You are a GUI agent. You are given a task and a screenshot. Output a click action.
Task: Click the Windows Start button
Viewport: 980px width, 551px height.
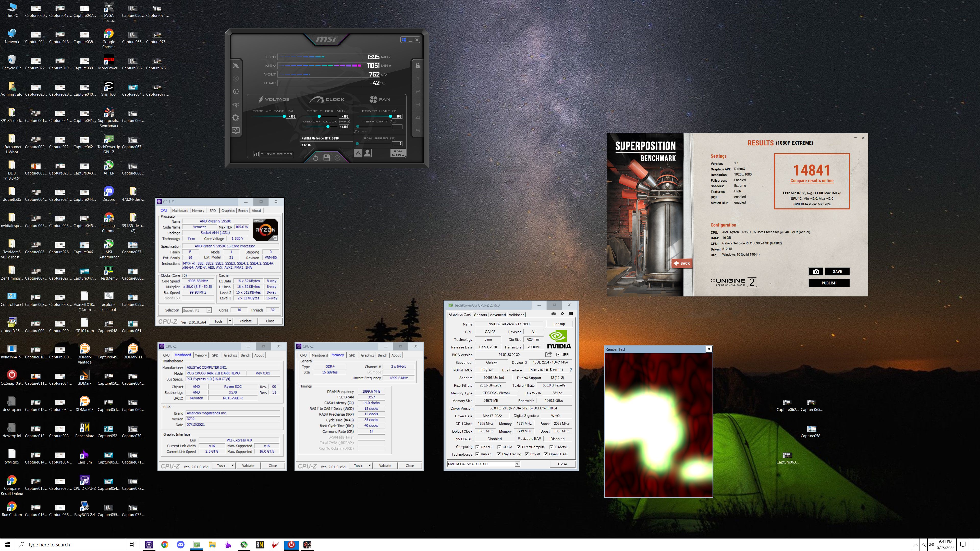8,545
